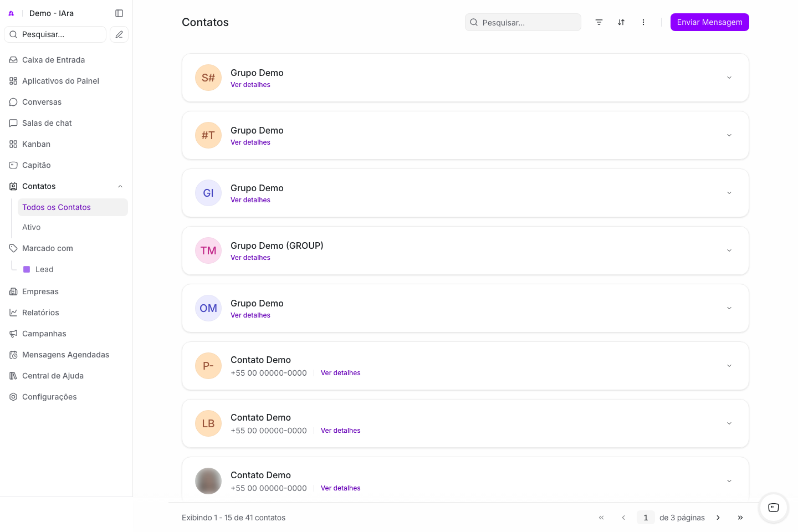Open Configurações
Image resolution: width=798 pixels, height=532 pixels.
point(66,397)
